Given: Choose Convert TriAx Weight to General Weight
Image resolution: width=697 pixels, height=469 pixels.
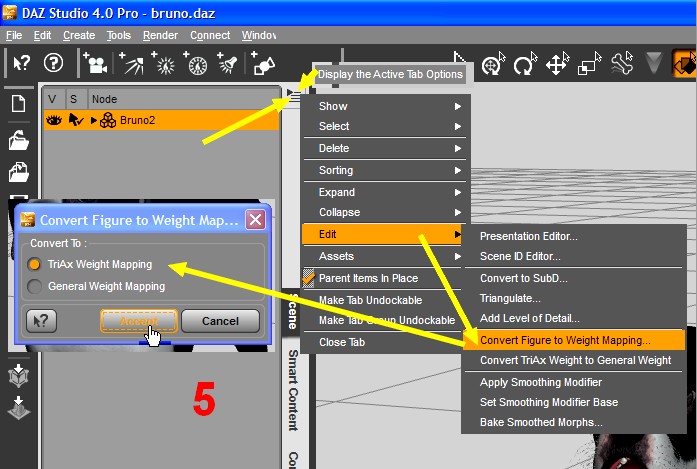Looking at the screenshot, I should [x=573, y=360].
